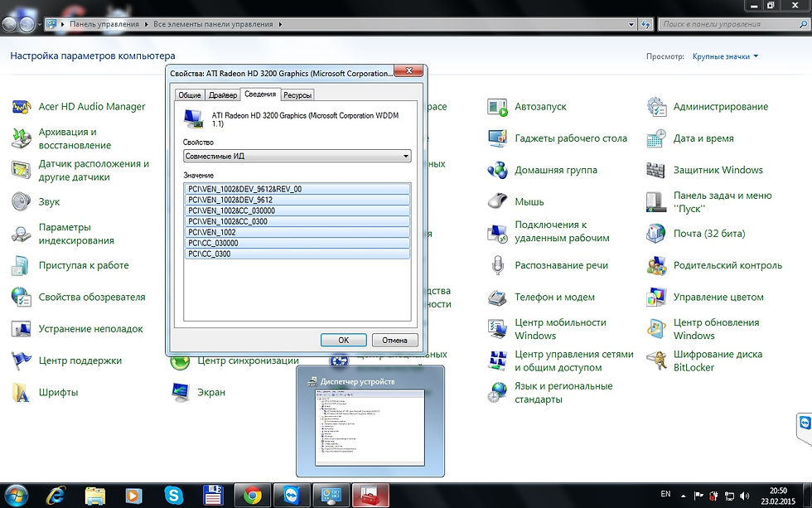Open Архивация и восстановление icon
Screen dimensions: 812x508
(x=22, y=138)
